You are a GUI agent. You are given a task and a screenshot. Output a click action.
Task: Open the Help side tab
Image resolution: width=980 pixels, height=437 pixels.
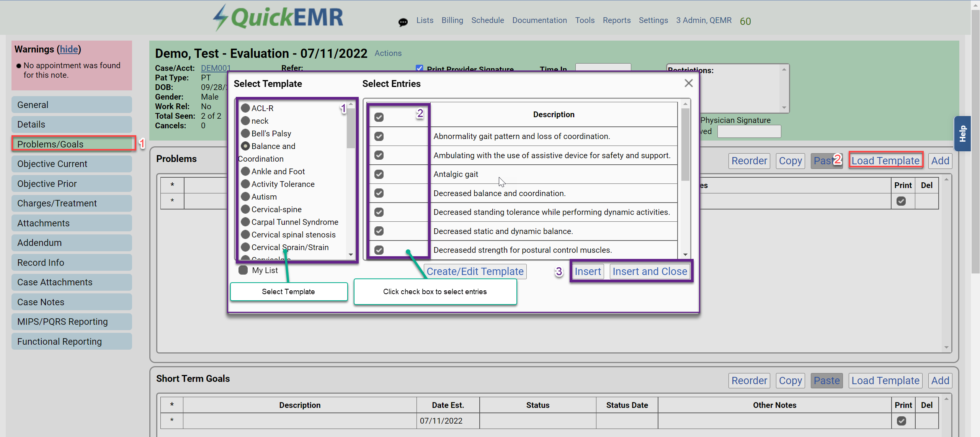(x=962, y=134)
